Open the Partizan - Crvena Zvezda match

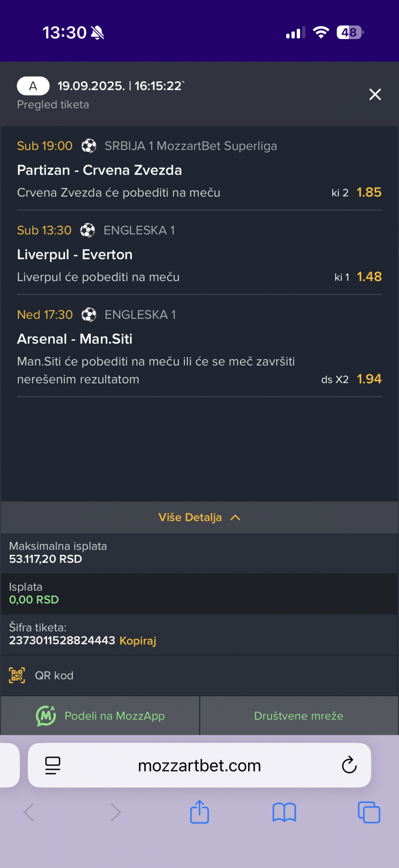99,170
